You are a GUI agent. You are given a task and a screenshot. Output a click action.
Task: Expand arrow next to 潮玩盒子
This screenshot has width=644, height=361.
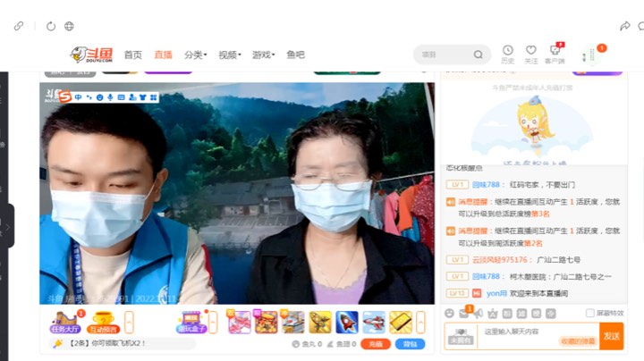(213, 322)
